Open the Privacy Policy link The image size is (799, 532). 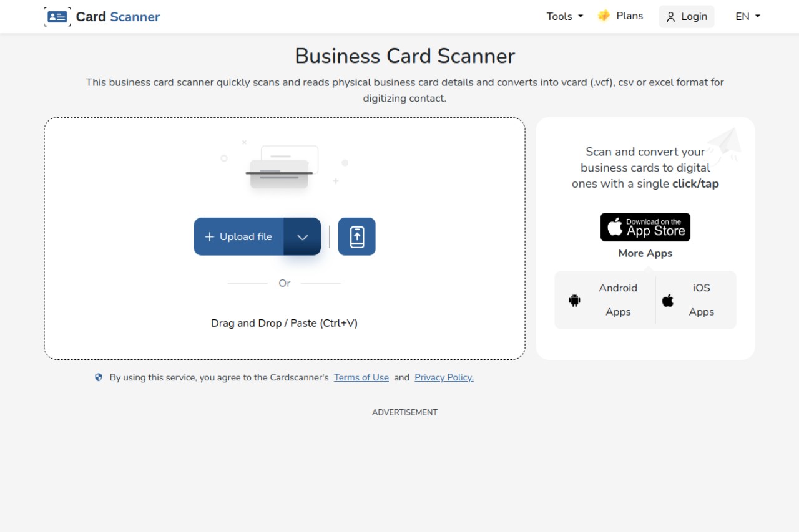(444, 377)
